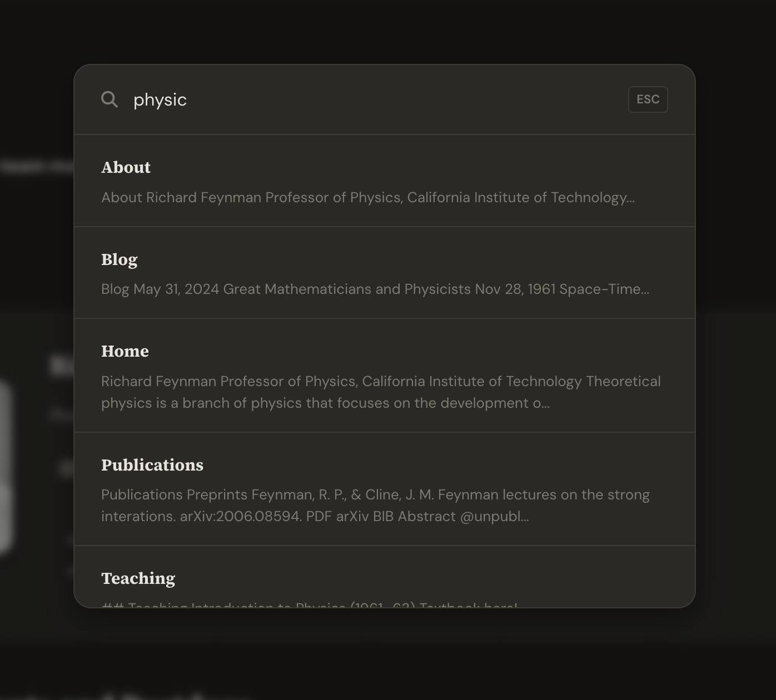Click the ESC button to close search

pos(648,99)
